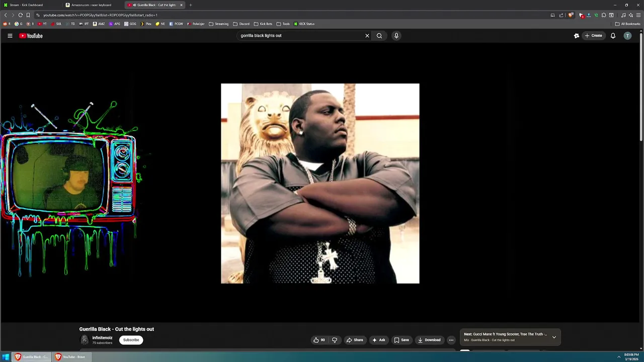The width and height of the screenshot is (644, 362).
Task: Click the cast/install screen icon in address bar
Action: point(552,15)
